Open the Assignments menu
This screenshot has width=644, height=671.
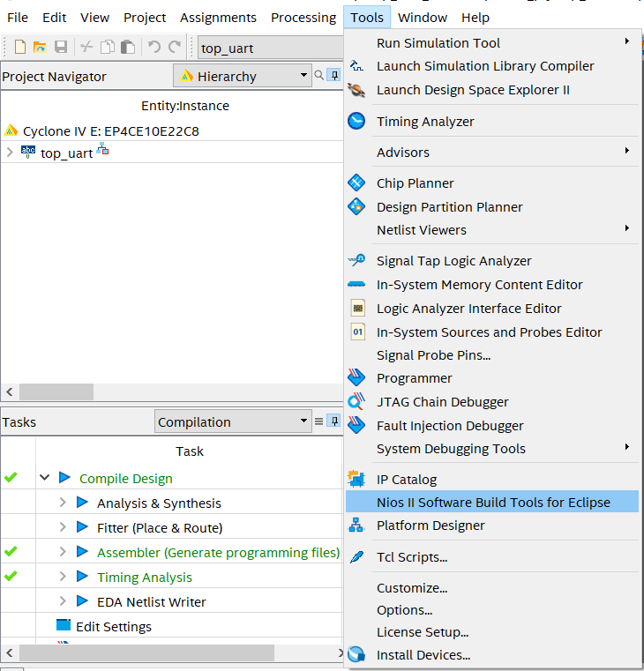click(x=218, y=18)
